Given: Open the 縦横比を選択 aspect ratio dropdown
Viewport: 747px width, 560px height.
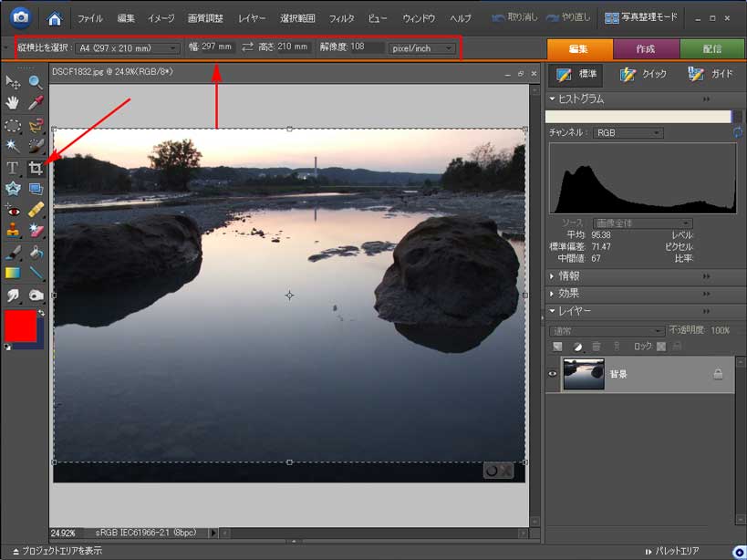Looking at the screenshot, I should tap(128, 47).
